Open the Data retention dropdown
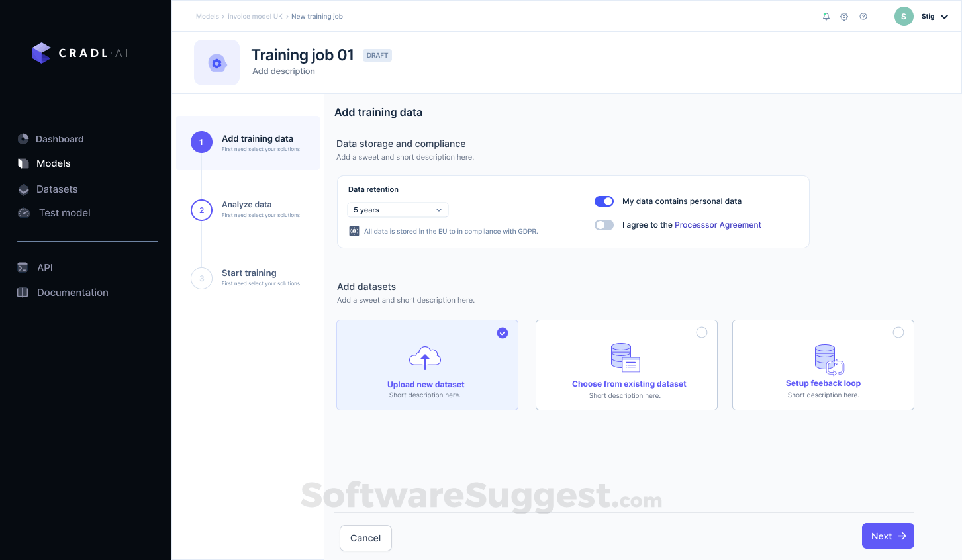Image resolution: width=962 pixels, height=560 pixels. click(x=397, y=209)
